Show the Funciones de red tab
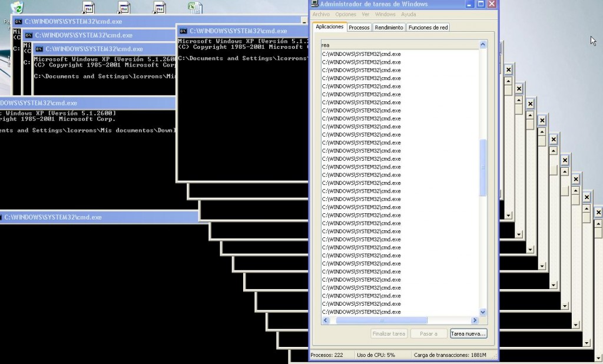The height and width of the screenshot is (364, 603). click(428, 27)
